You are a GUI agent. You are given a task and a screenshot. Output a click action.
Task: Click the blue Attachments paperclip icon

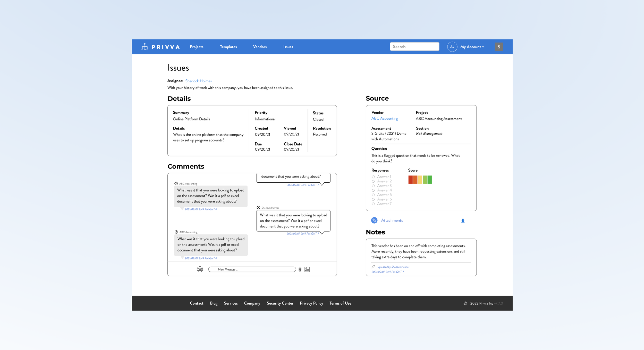pyautogui.click(x=374, y=220)
